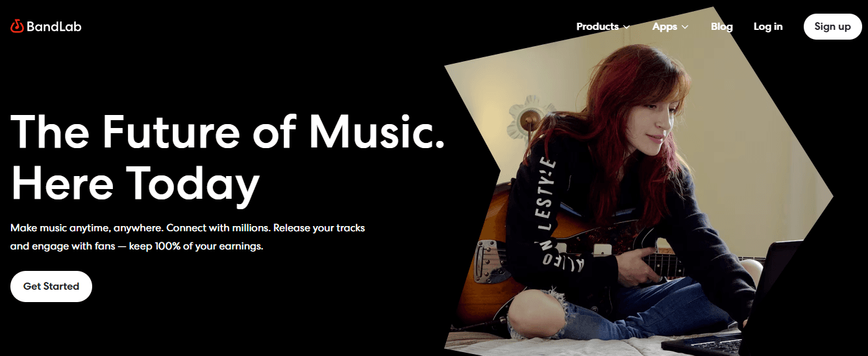Click the Sign up button
868x356 pixels.
pyautogui.click(x=832, y=27)
